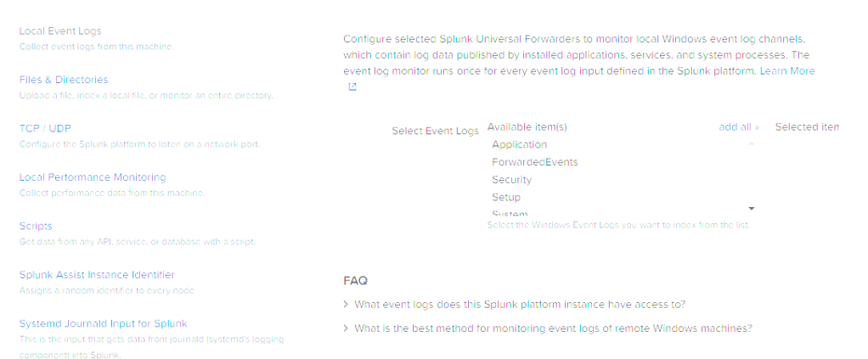868x359 pixels.
Task: Select Local Performance Monitoring input
Action: 93,177
